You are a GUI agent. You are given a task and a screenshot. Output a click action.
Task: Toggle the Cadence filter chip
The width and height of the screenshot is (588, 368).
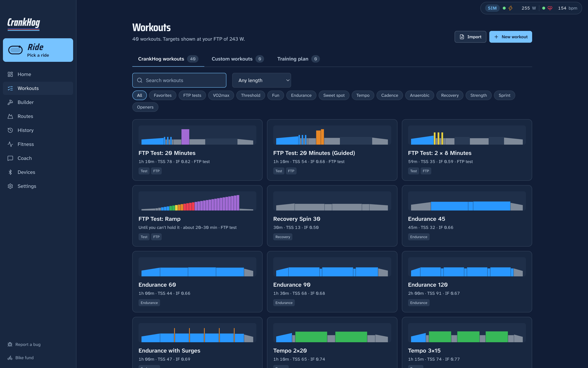(x=390, y=95)
